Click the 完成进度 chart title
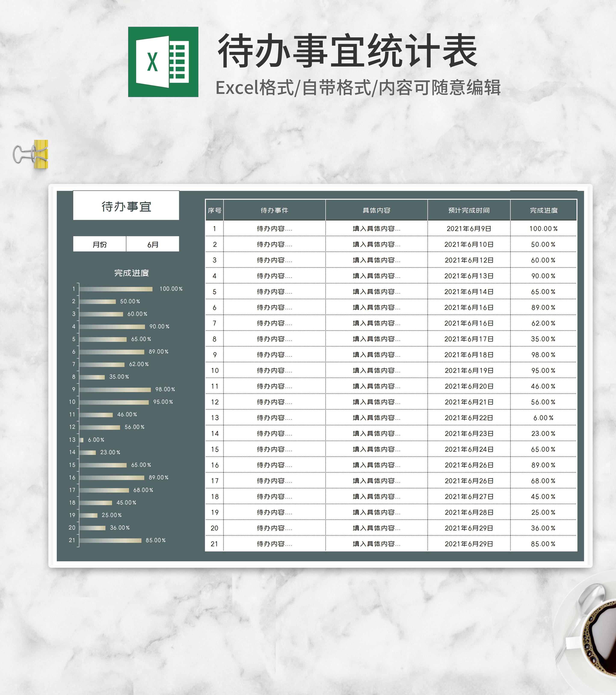Image resolution: width=616 pixels, height=695 pixels. click(131, 273)
